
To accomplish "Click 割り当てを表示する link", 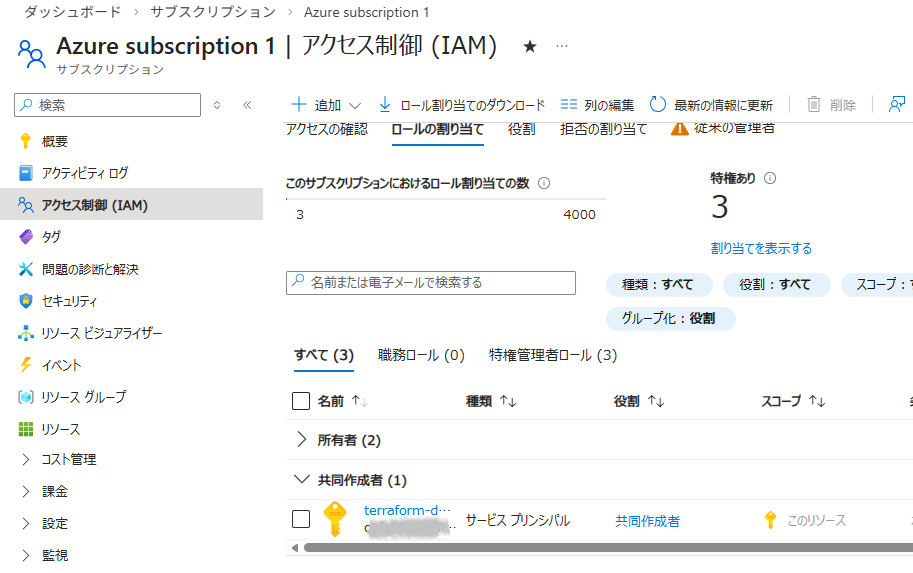I will pyautogui.click(x=761, y=248).
